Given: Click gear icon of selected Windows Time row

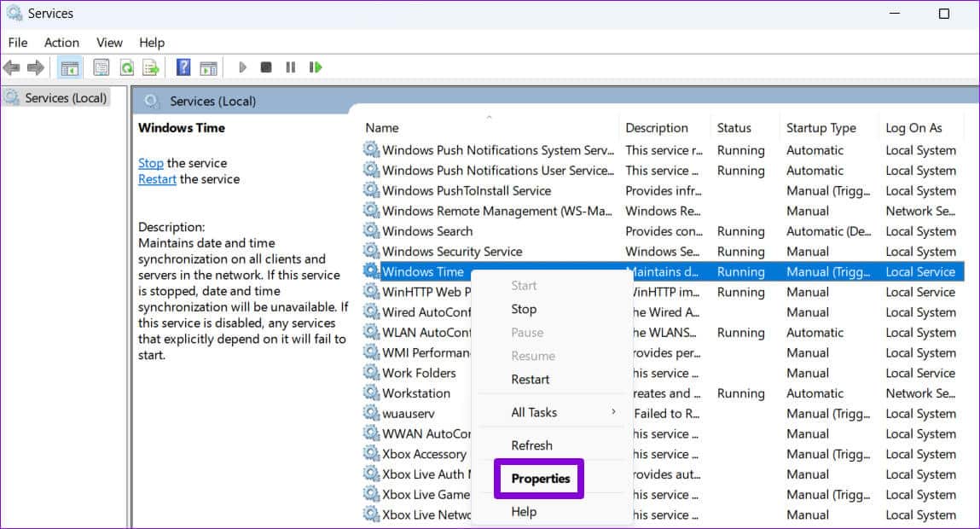Looking at the screenshot, I should (371, 271).
